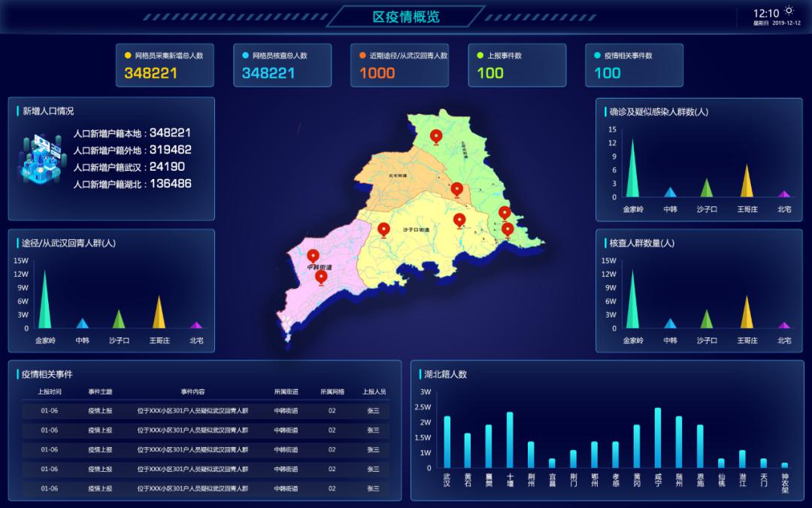Sort the events table by 上报时间 header
This screenshot has height=508, width=812.
point(50,391)
